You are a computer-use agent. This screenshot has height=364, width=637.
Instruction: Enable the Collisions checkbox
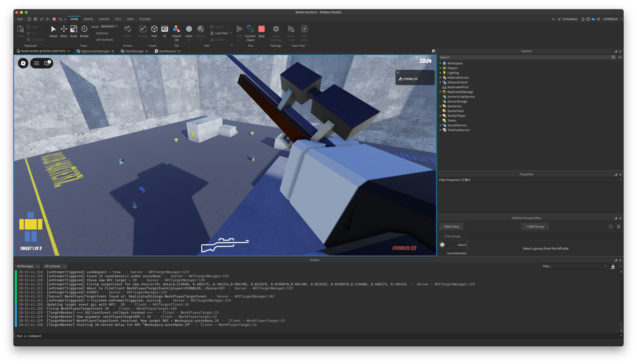point(93,33)
